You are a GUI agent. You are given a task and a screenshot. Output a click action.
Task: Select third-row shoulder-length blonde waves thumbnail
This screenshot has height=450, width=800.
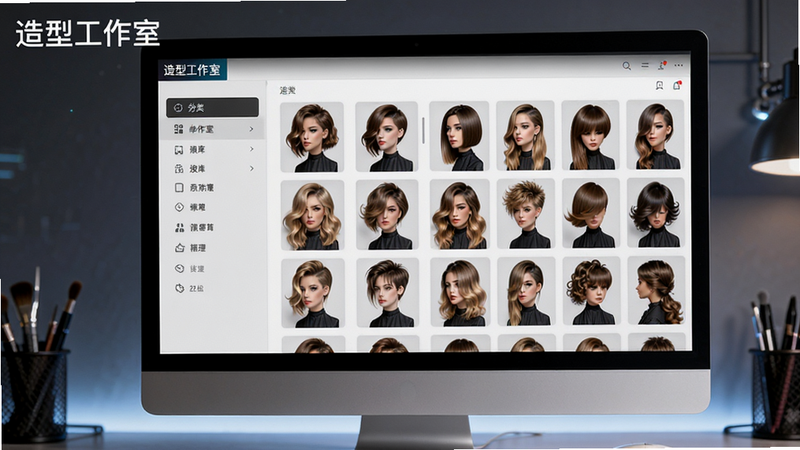(x=460, y=292)
